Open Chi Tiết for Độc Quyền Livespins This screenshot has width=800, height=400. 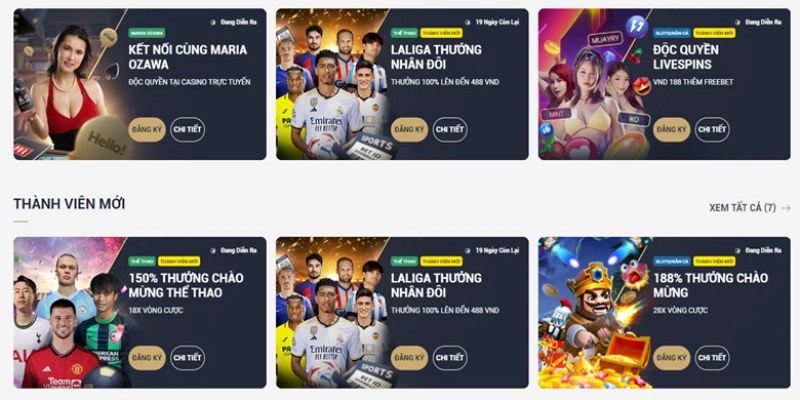(712, 130)
